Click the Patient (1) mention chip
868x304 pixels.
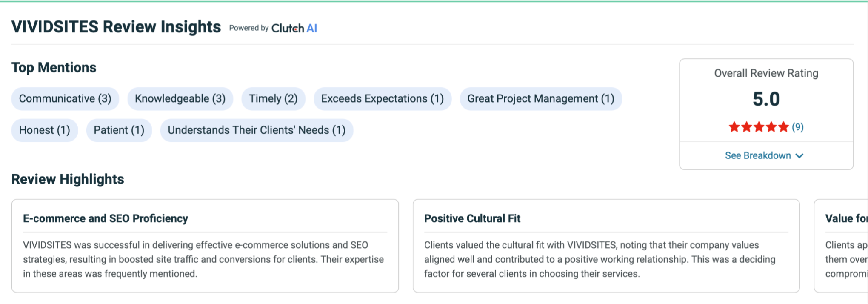coord(119,130)
